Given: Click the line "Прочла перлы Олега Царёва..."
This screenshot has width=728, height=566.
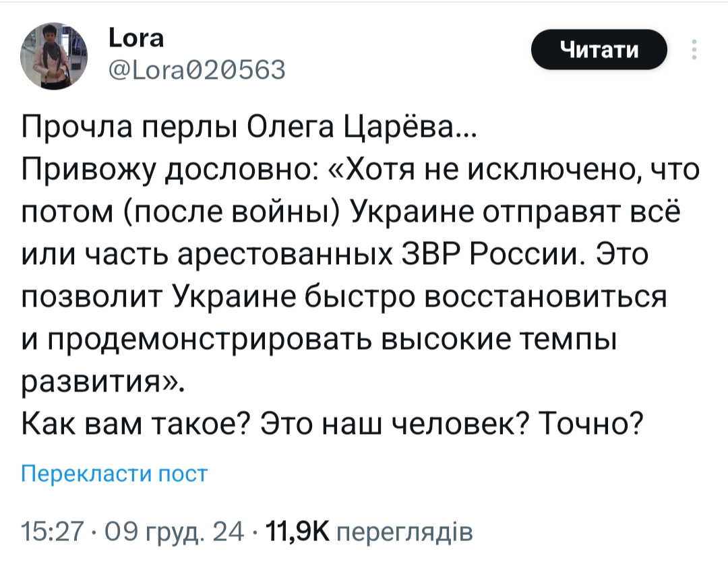Looking at the screenshot, I should pos(249,126).
